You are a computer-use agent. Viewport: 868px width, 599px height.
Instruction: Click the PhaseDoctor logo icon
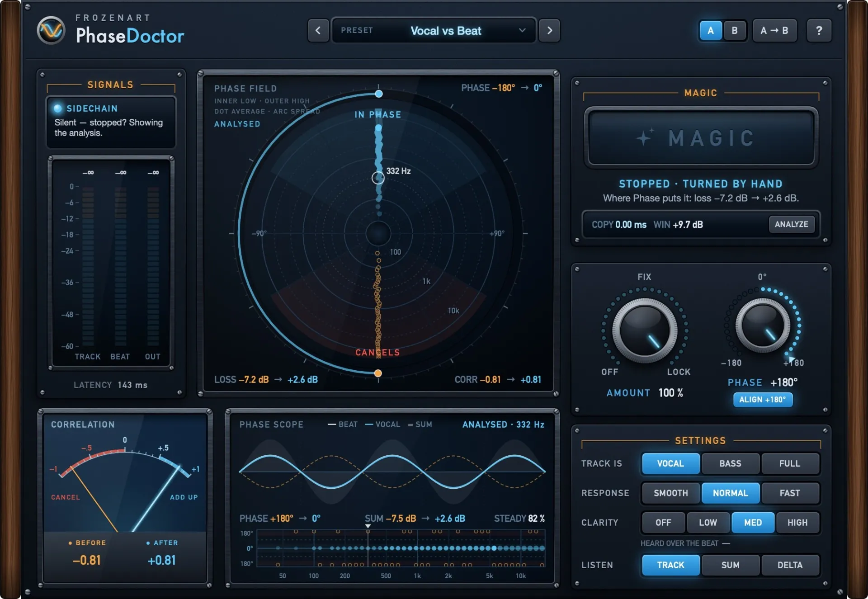click(51, 31)
